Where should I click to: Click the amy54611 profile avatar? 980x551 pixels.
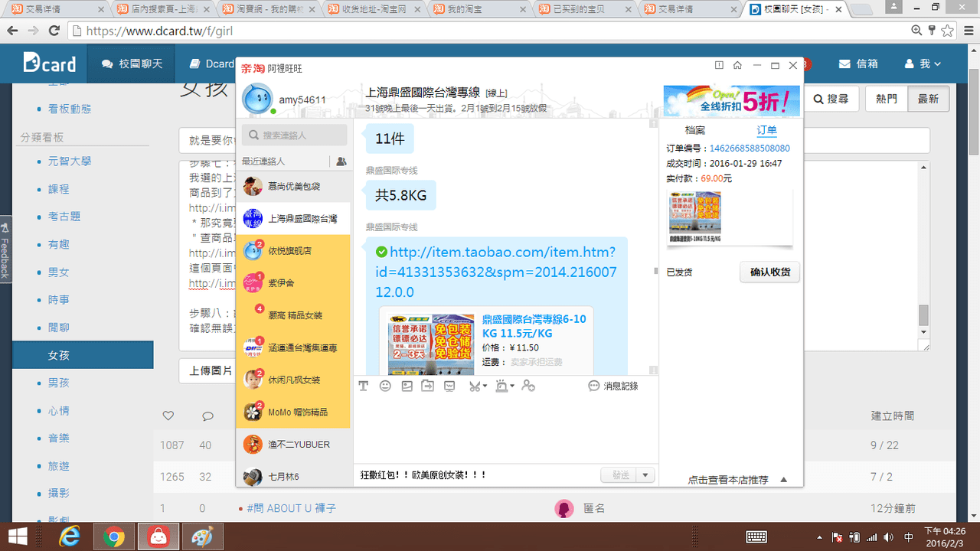[257, 99]
